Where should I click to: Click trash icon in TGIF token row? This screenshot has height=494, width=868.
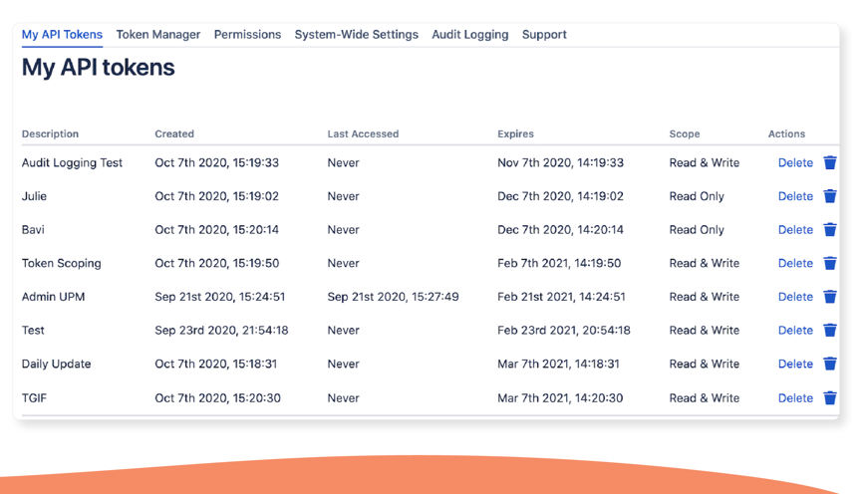click(x=830, y=397)
